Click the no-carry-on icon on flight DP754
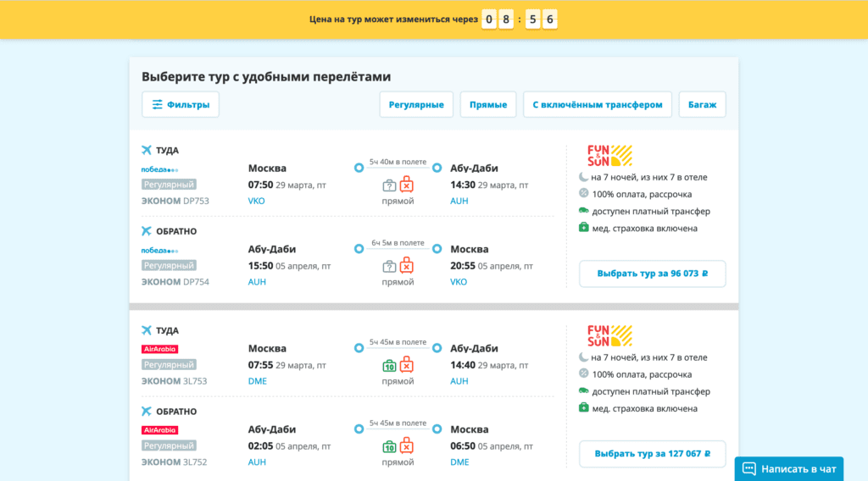The width and height of the screenshot is (868, 481). click(x=407, y=265)
